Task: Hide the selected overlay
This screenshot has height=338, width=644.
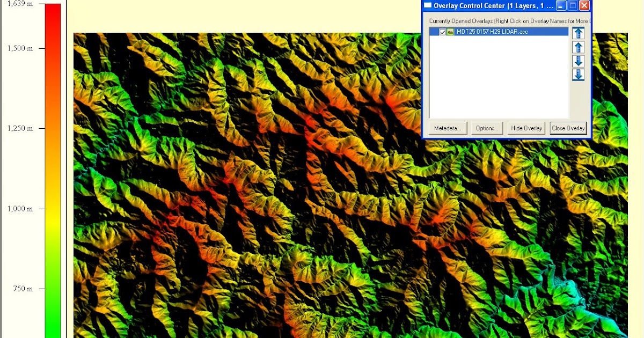Action: [525, 128]
